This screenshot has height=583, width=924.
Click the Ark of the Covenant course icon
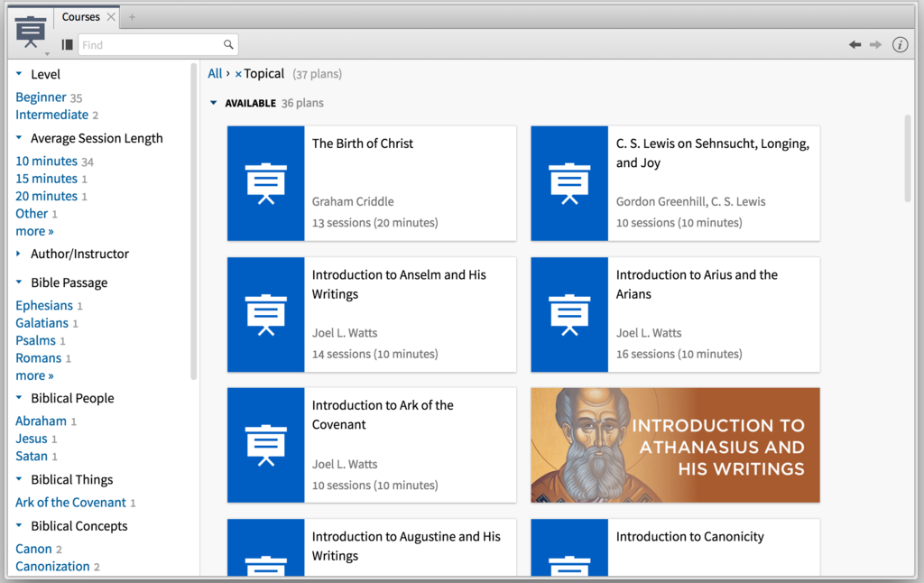tap(266, 445)
